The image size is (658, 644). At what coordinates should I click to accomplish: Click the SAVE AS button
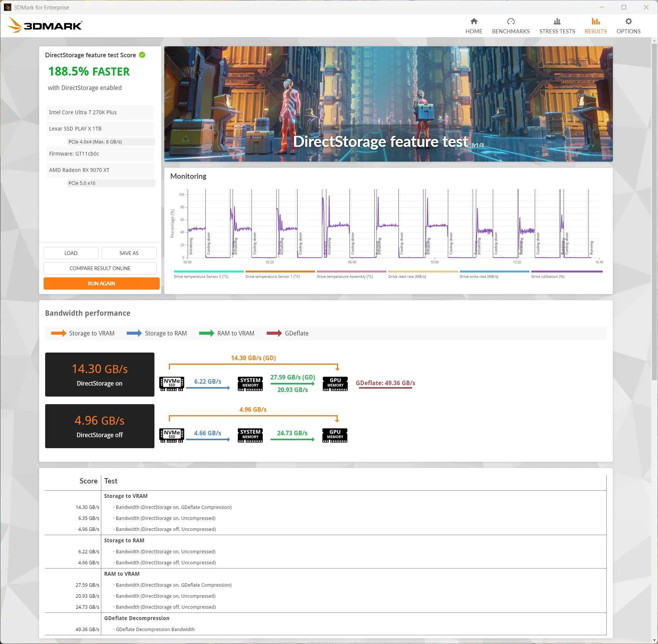129,253
